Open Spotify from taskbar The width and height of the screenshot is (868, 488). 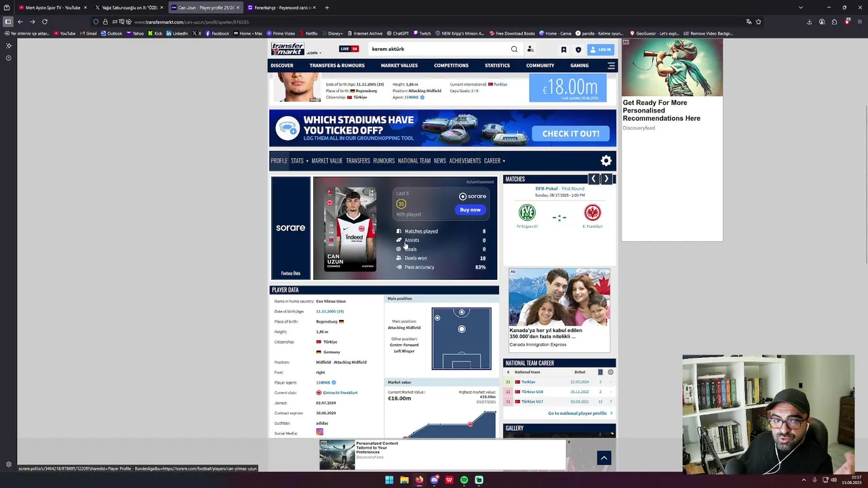464,480
